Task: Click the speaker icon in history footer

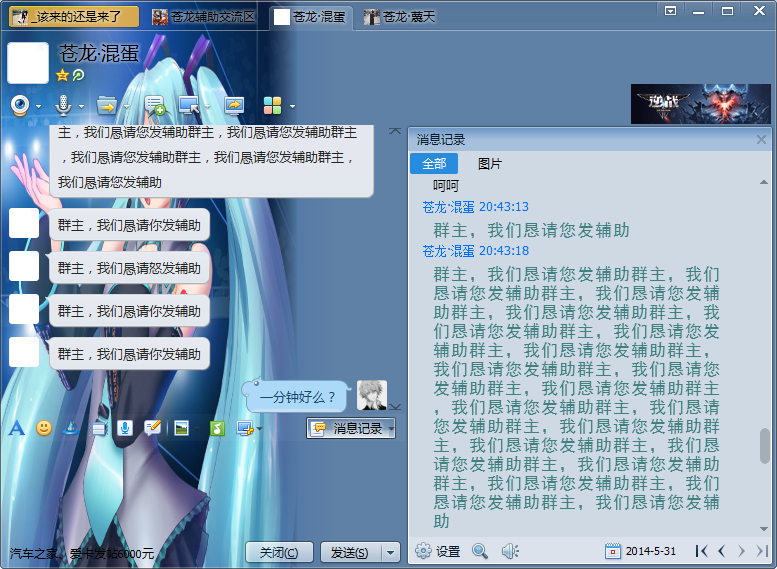Action: 509,551
